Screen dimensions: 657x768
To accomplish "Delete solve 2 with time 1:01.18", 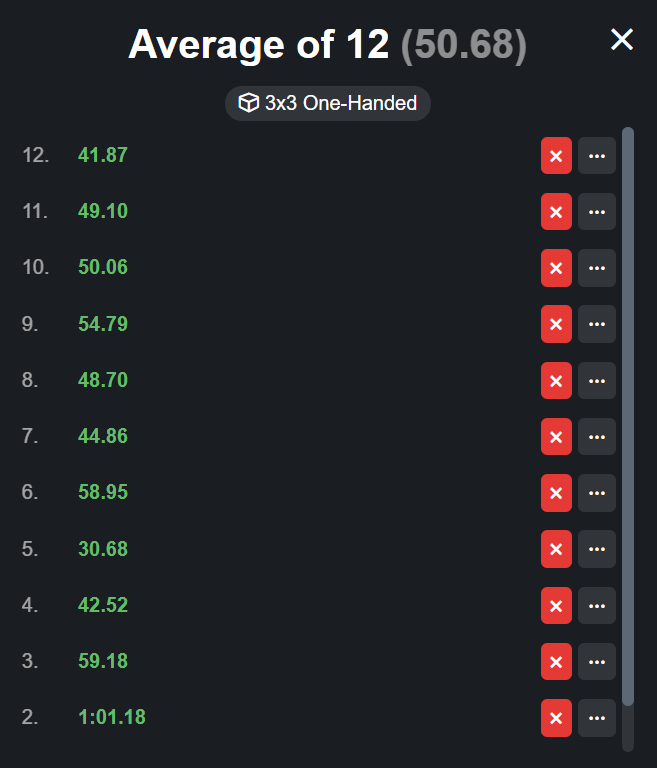I will [x=556, y=718].
